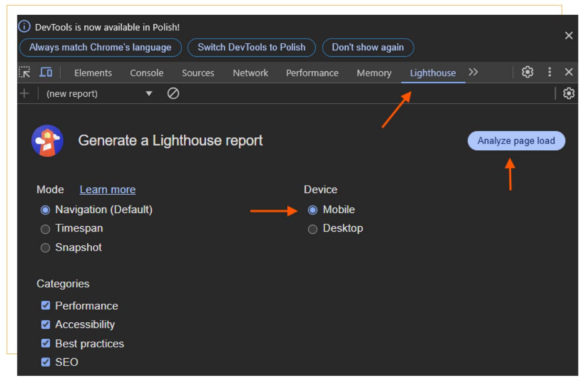The width and height of the screenshot is (588, 384).
Task: Click the Device label
Action: tap(321, 189)
